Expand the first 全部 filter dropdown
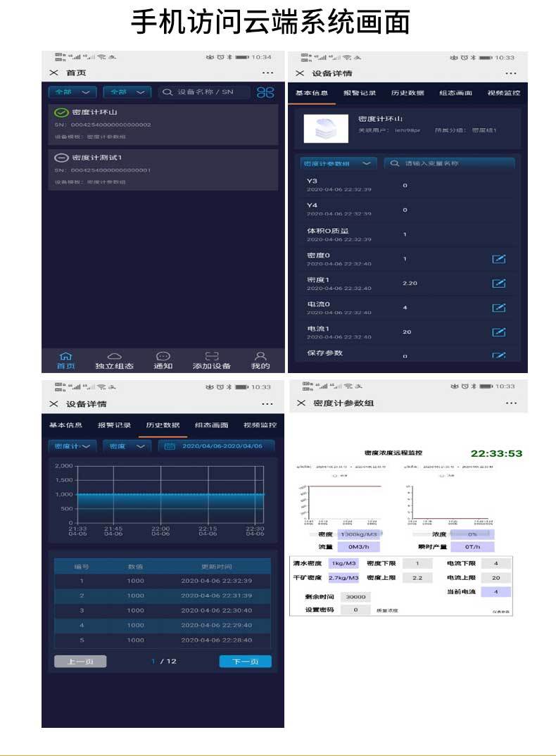The height and width of the screenshot is (756, 556). coord(72,92)
